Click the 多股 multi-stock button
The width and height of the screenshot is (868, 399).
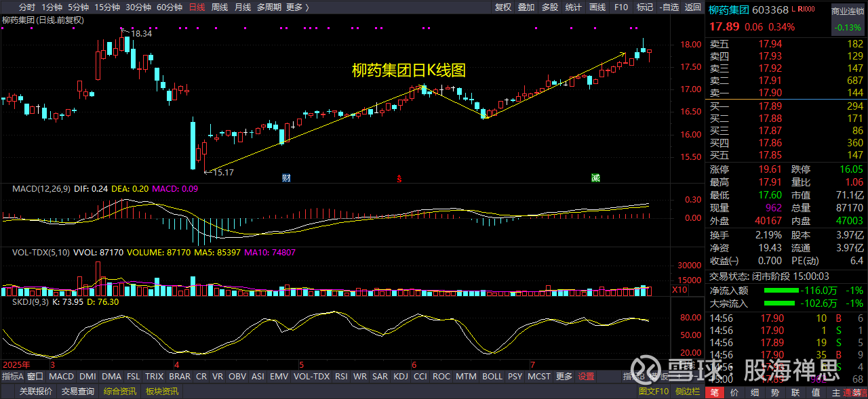[x=550, y=7]
